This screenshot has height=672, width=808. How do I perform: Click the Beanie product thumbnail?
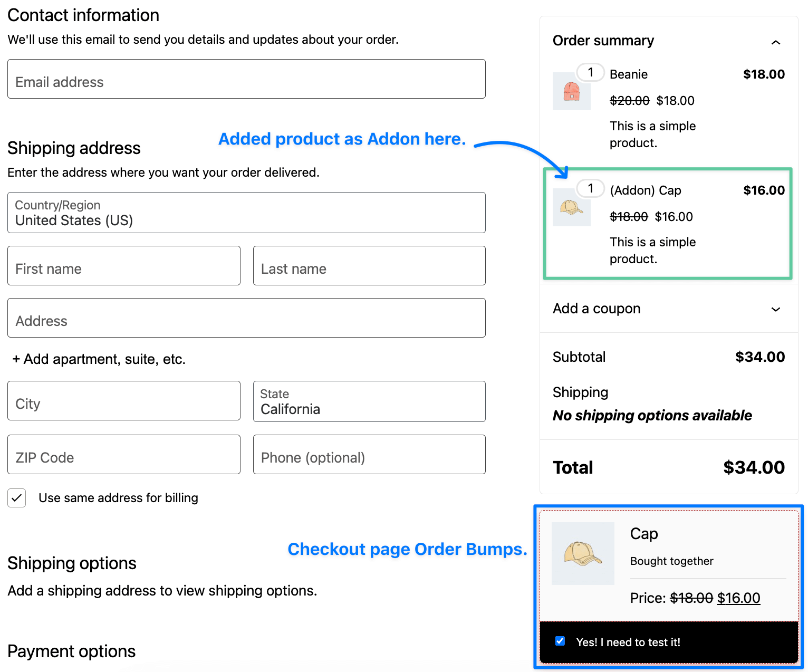[x=572, y=91]
